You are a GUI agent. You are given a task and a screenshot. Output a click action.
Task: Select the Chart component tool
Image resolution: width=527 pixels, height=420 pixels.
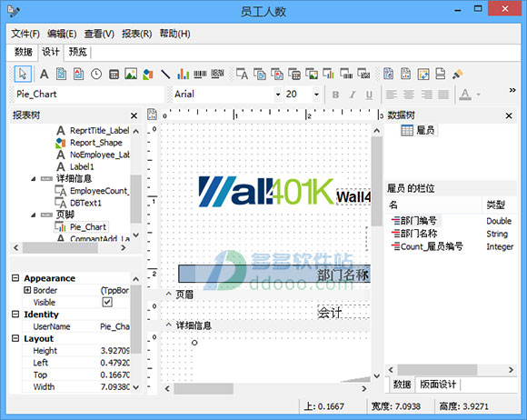click(183, 74)
